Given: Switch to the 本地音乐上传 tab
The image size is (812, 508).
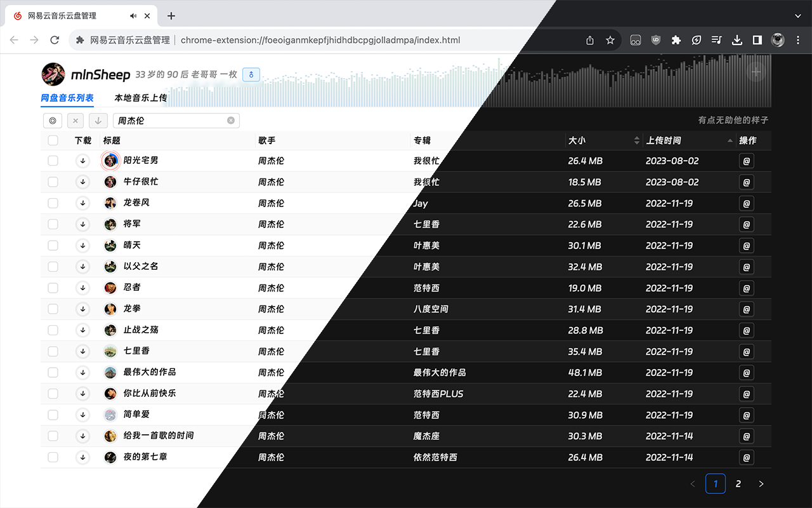Looking at the screenshot, I should click(x=140, y=98).
